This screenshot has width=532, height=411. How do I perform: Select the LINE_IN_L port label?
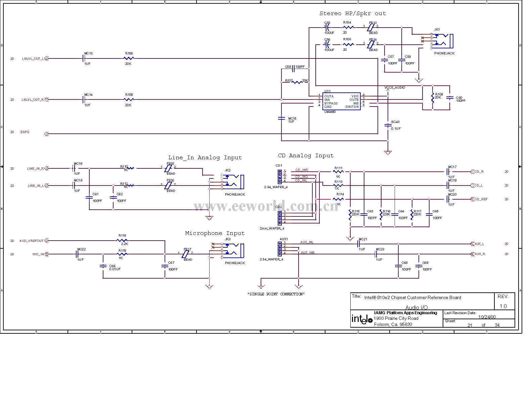click(x=35, y=186)
